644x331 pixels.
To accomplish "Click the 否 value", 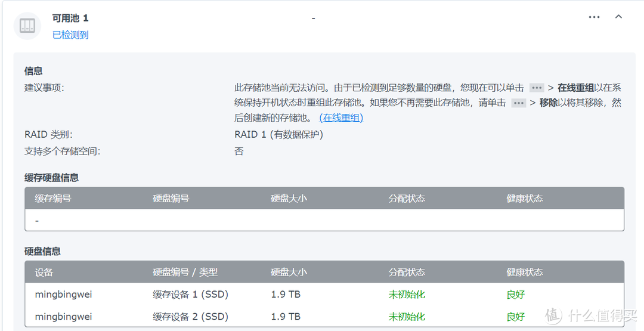I will 239,151.
